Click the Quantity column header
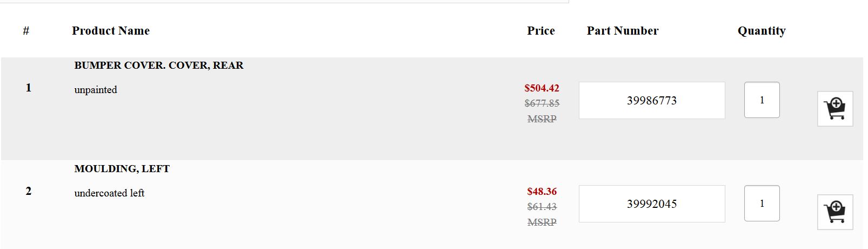868x249 pixels. coord(762,31)
